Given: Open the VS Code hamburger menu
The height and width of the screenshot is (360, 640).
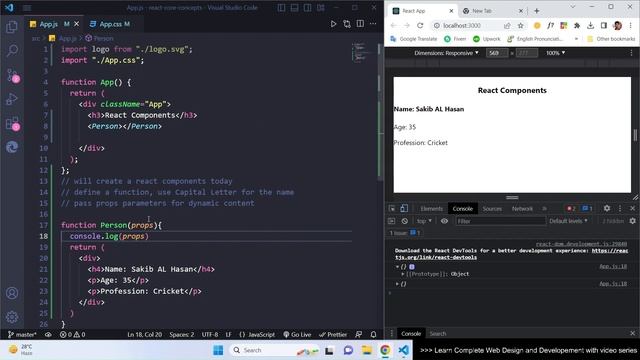Looking at the screenshot, I should pos(27,8).
